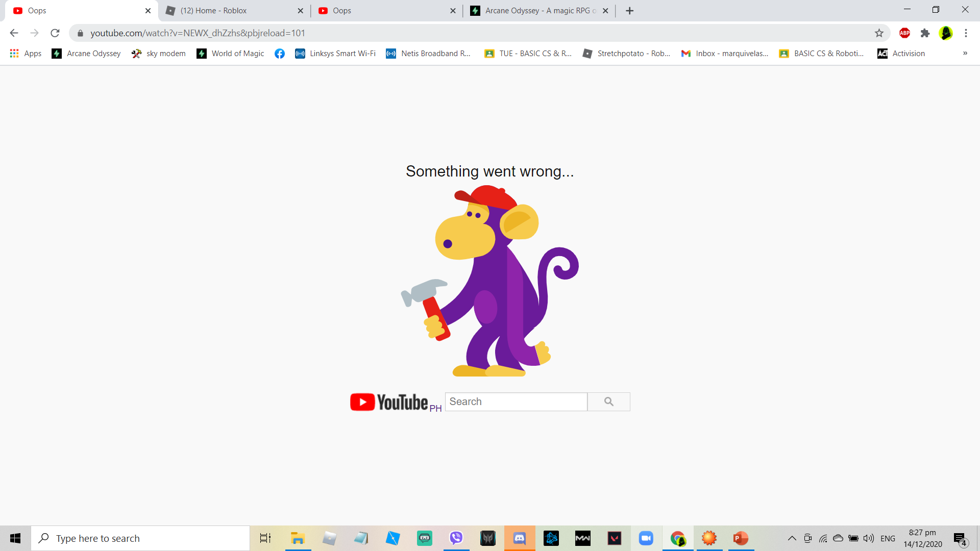This screenshot has width=980, height=551.
Task: Click the YouTube Search text field
Action: pyautogui.click(x=516, y=402)
